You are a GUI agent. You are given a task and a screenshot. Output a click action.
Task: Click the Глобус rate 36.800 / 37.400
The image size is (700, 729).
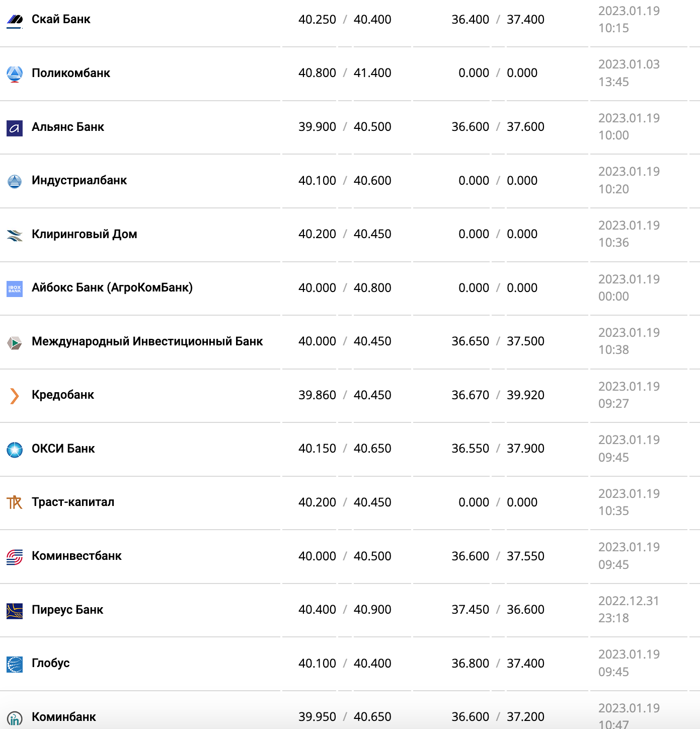pyautogui.click(x=498, y=663)
